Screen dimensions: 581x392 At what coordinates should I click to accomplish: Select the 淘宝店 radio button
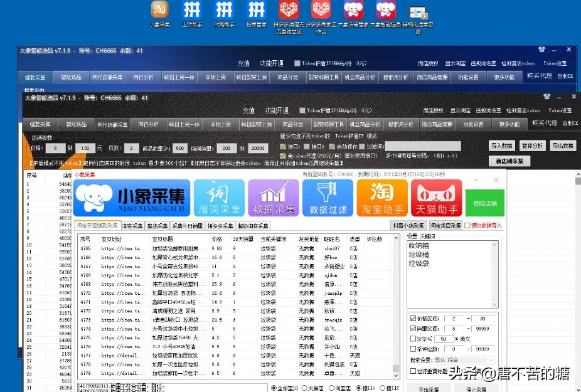(x=332, y=388)
